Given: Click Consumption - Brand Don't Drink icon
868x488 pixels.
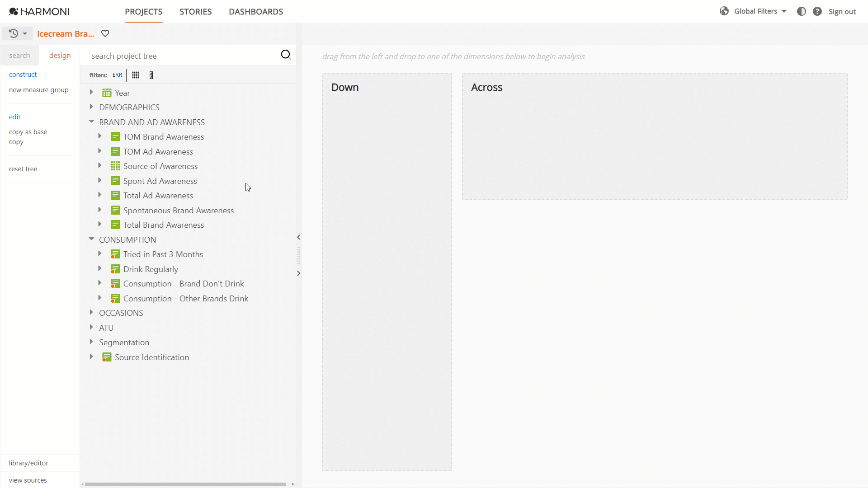Looking at the screenshot, I should tap(115, 284).
